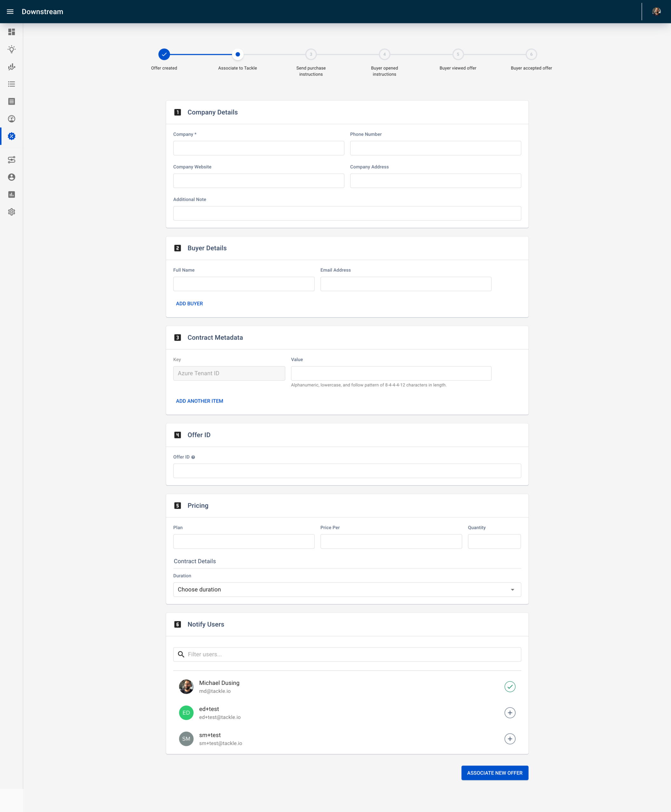The width and height of the screenshot is (671, 812).
Task: Click plus icon to enable ed+test notifications
Action: [509, 712]
